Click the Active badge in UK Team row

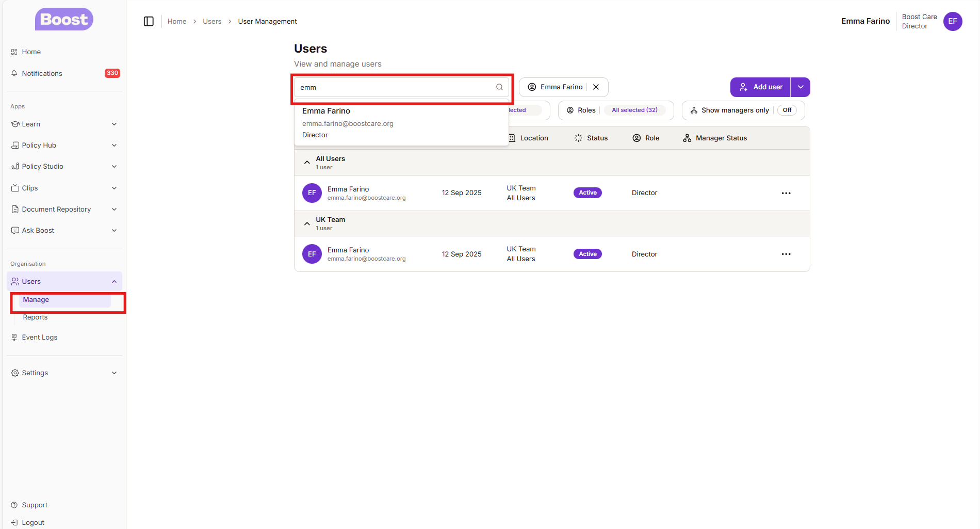[x=587, y=254]
